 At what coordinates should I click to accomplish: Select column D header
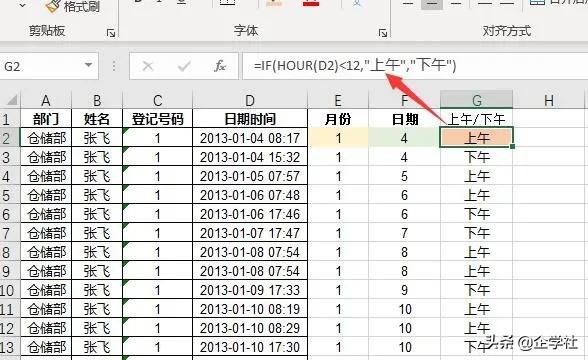point(250,100)
